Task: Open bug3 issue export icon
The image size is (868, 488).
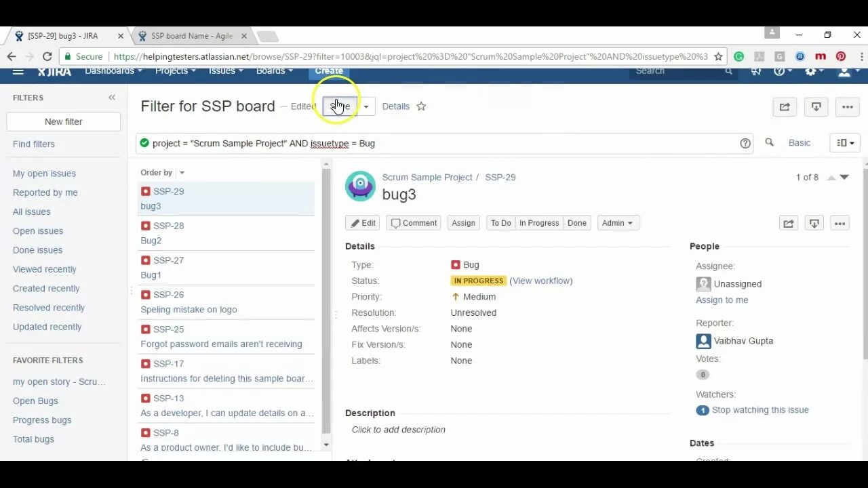Action: coord(814,223)
